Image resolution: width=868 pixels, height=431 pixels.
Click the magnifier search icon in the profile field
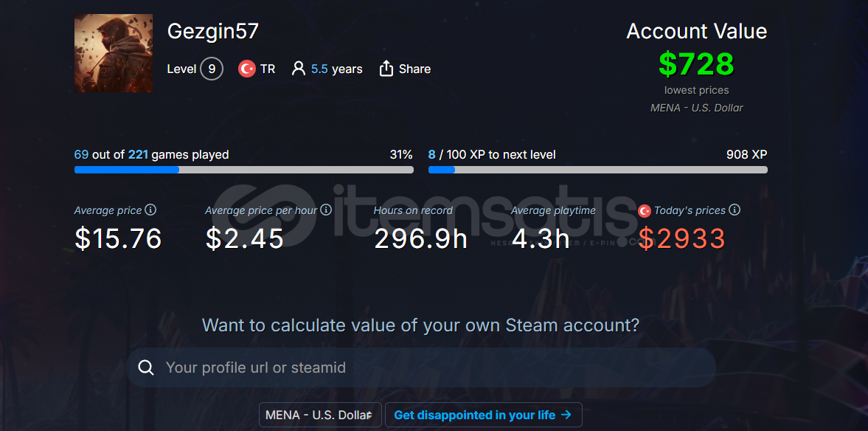[146, 368]
